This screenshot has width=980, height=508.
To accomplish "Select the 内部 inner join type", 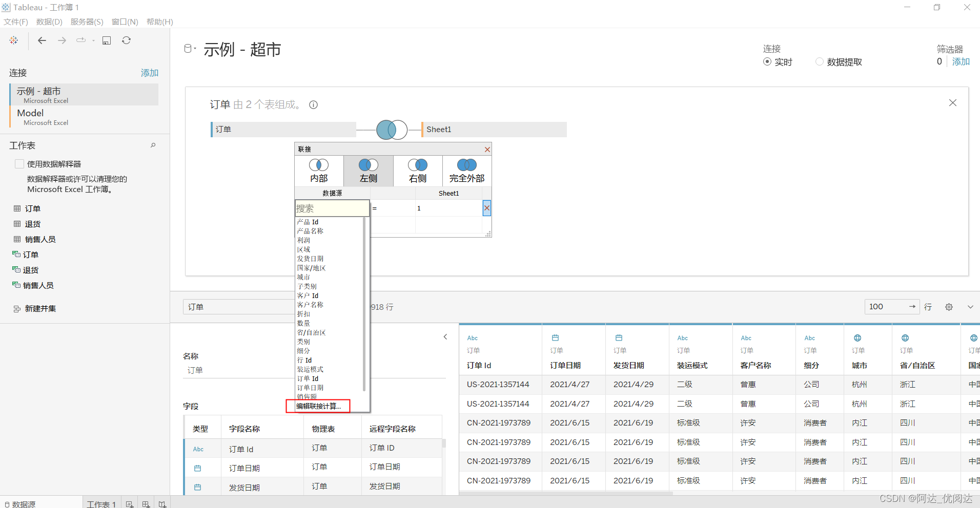I will [319, 171].
